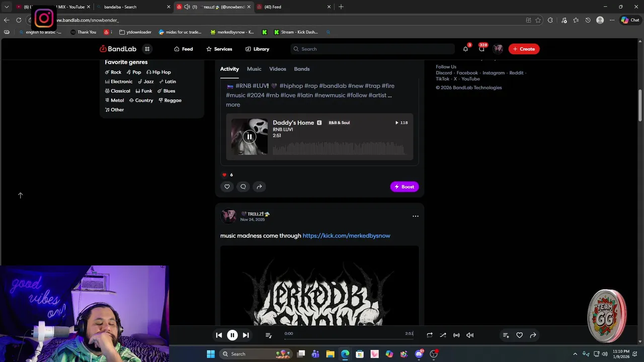Open BandLab notifications bell
This screenshot has width=644, height=362.
point(465,49)
